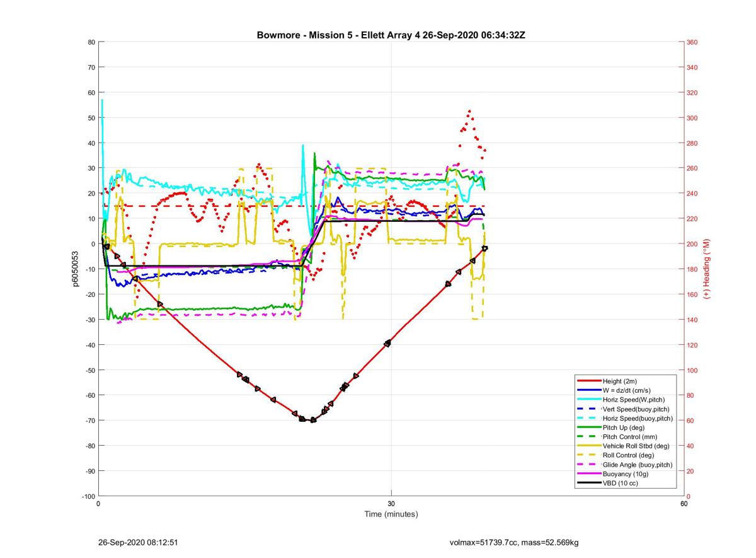Select the "Horiz Speed(W,pitch)" legend label
756x558 pixels.
[634, 400]
